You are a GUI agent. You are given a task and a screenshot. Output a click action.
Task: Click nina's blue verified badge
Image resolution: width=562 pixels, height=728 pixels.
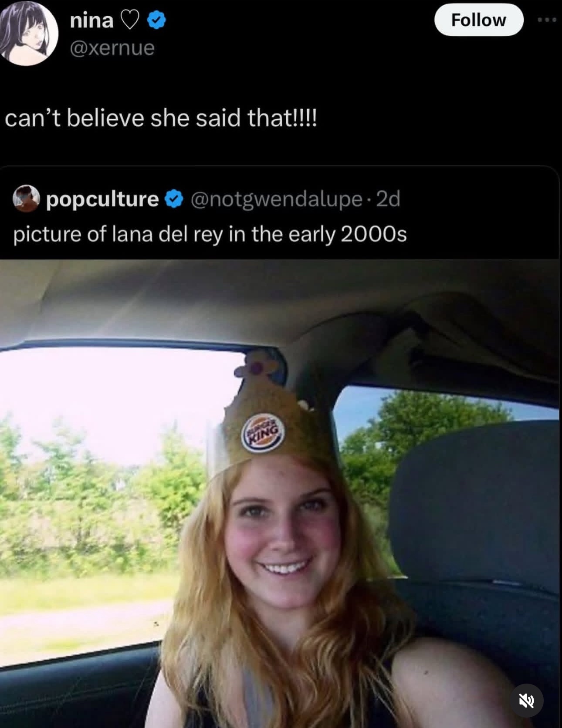pyautogui.click(x=156, y=20)
